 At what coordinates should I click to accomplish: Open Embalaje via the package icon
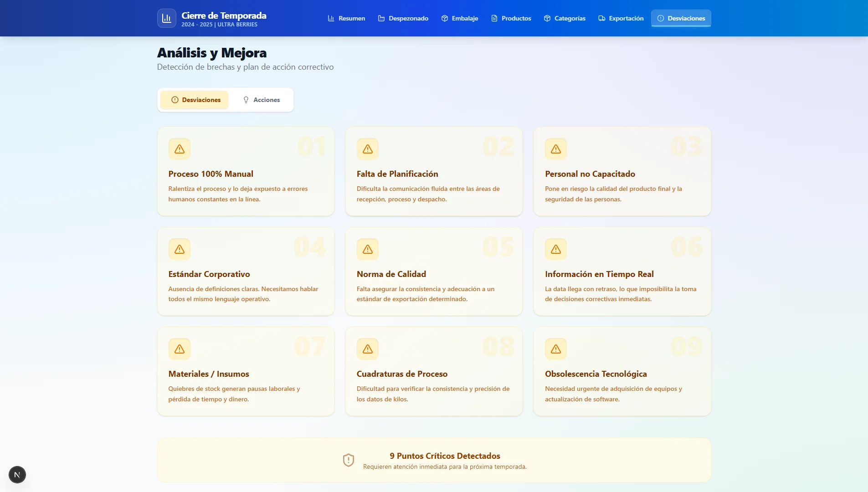click(x=444, y=18)
